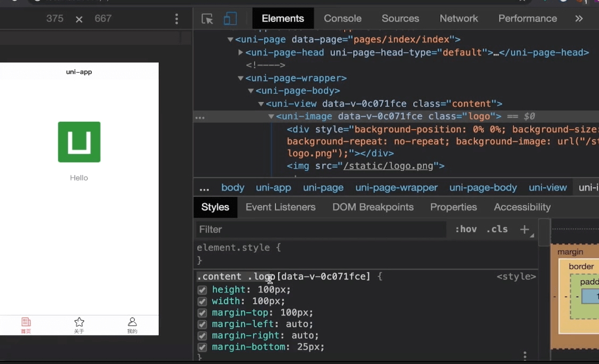This screenshot has height=364, width=599.
Task: Switch to the Console tab
Action: pyautogui.click(x=343, y=18)
